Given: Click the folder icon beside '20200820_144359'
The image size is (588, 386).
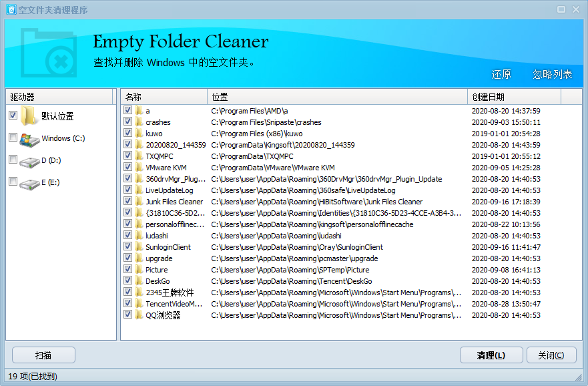Looking at the screenshot, I should tap(139, 145).
